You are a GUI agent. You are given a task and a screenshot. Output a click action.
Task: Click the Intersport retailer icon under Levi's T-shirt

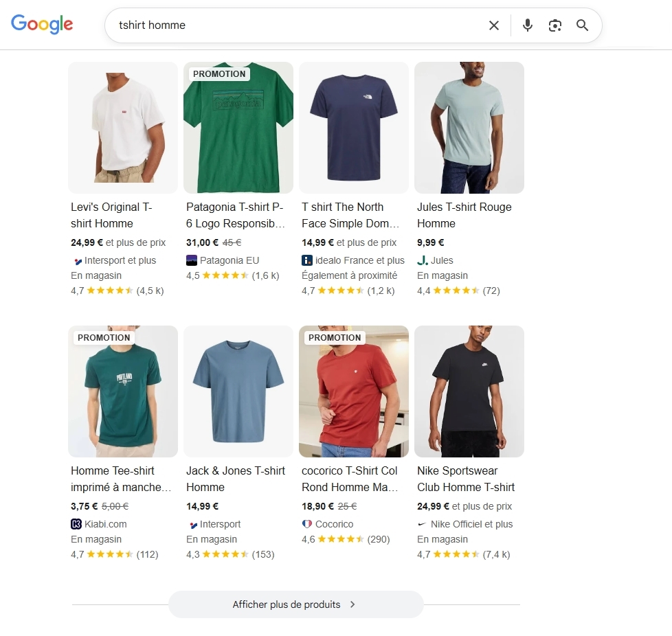76,260
